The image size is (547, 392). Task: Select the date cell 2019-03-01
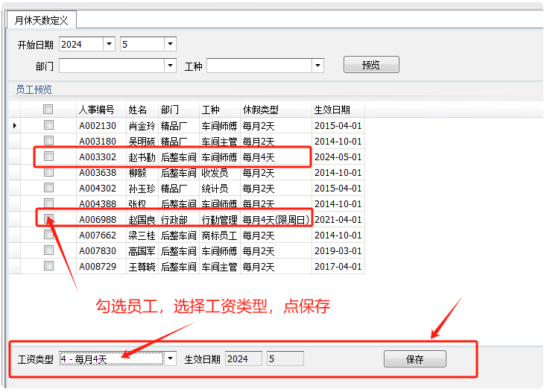338,251
